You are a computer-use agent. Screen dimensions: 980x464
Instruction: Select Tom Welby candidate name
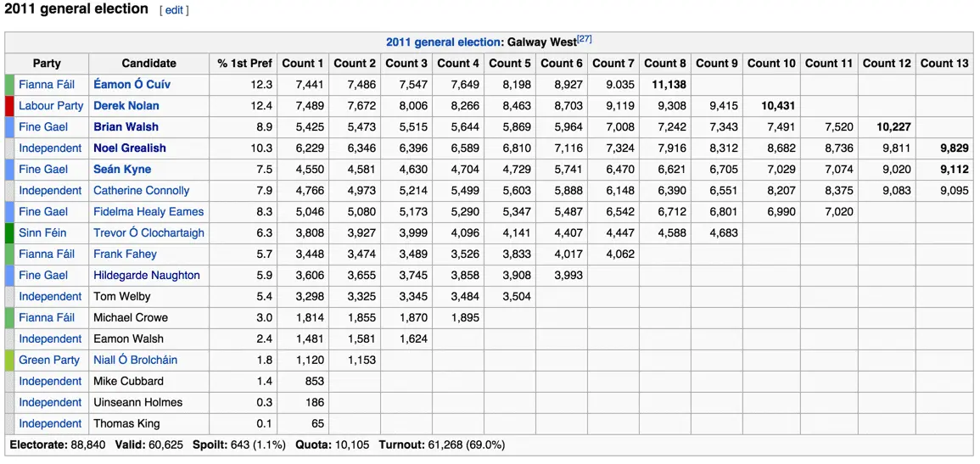(122, 296)
